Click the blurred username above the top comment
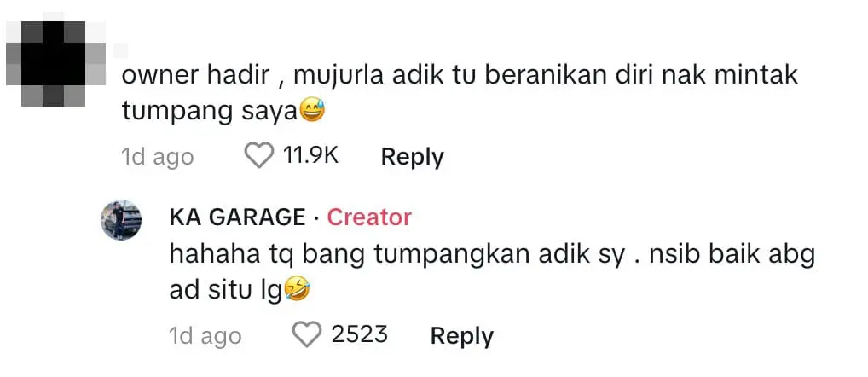Image resolution: width=868 pixels, height=377 pixels. pos(121,49)
